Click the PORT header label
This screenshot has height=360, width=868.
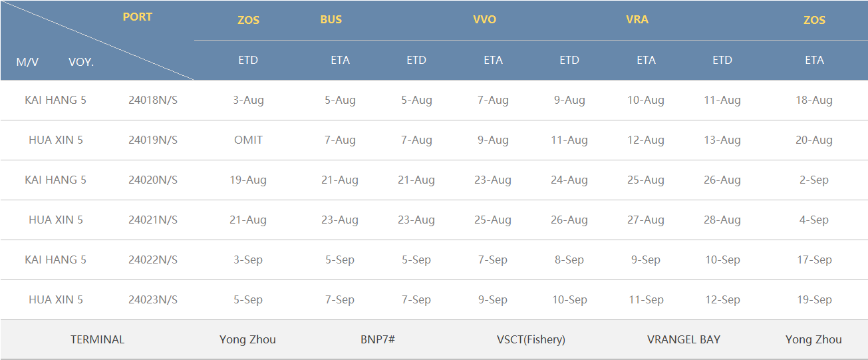point(138,17)
